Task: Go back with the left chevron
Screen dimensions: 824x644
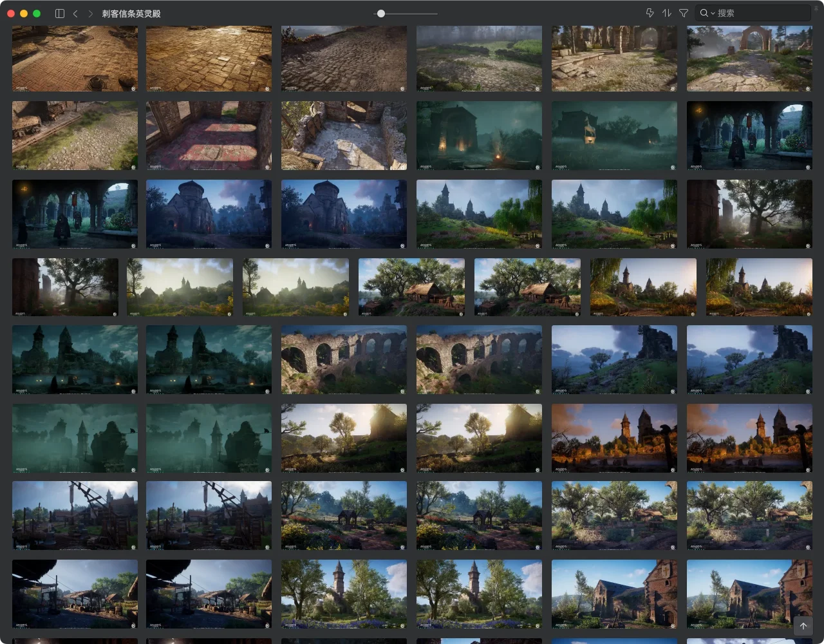Action: click(x=75, y=13)
